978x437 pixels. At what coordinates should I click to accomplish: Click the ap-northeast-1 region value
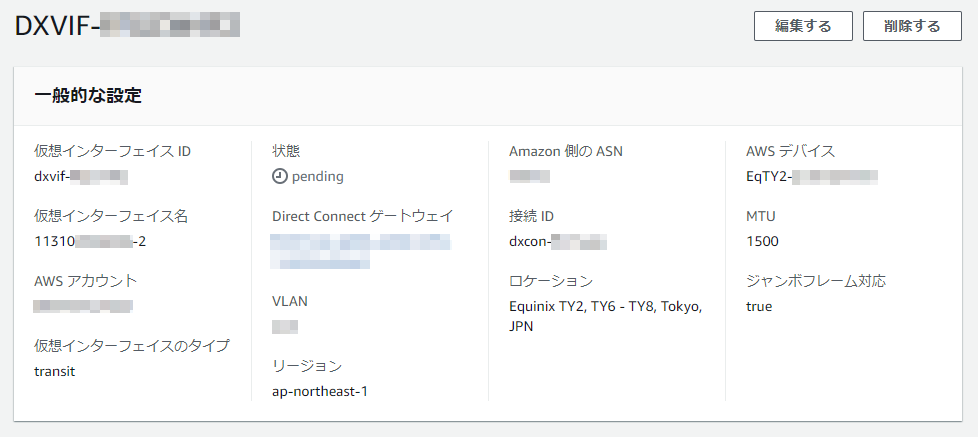(x=320, y=391)
